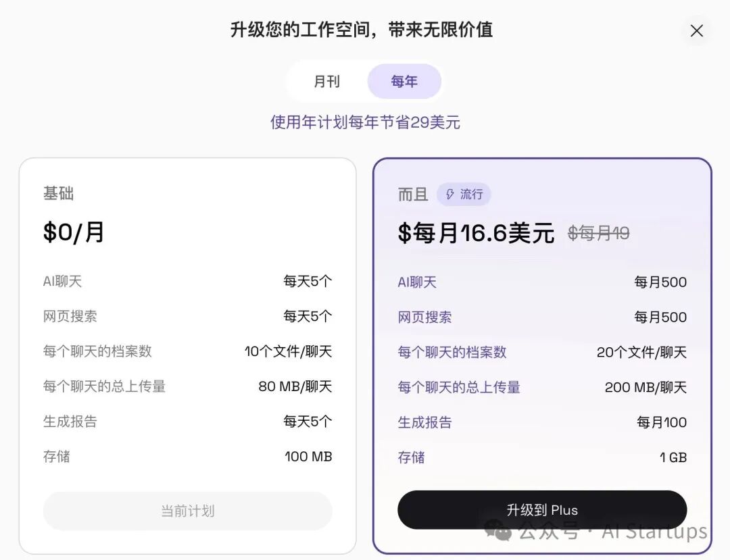Screen dimensions: 730x560
Task: Click the 而且 plan title
Action: (x=413, y=194)
